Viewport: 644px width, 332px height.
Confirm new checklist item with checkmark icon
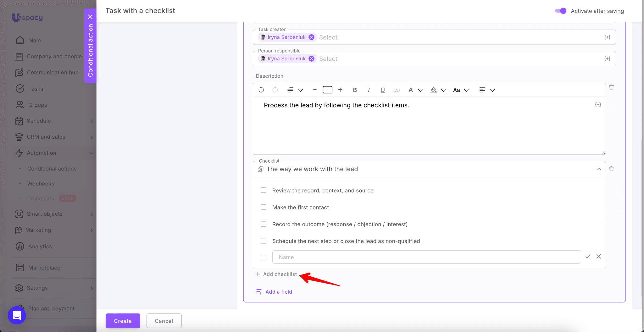(588, 257)
